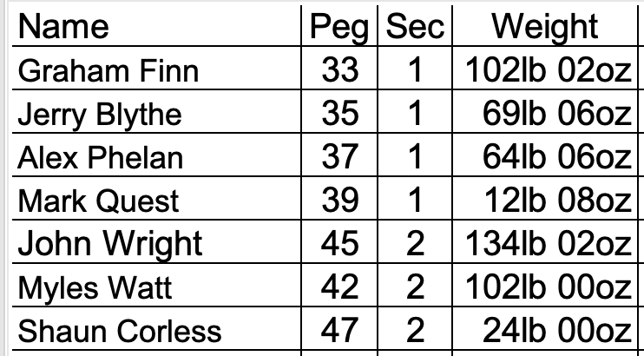The image size is (644, 356).
Task: Click peg number 33 cell
Action: pos(339,68)
